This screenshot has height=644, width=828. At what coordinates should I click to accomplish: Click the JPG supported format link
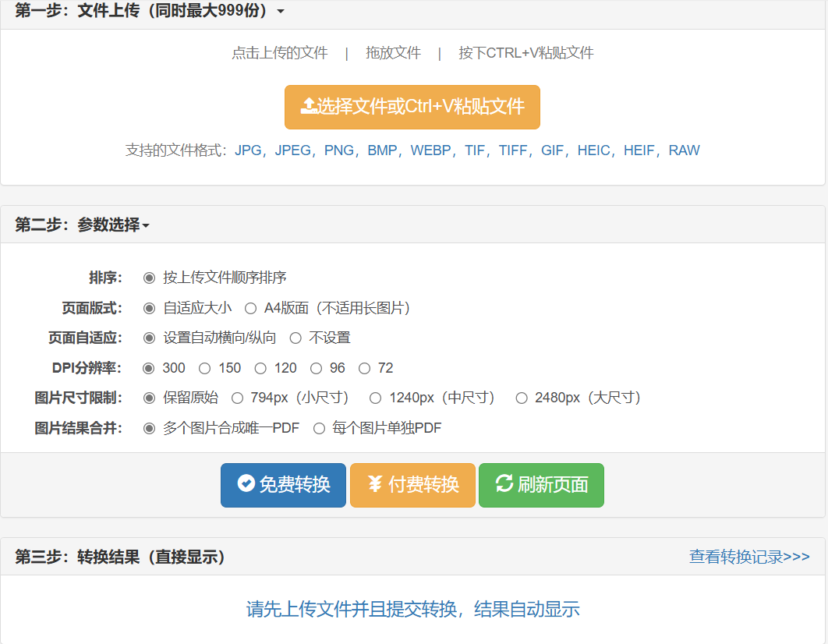pos(248,150)
